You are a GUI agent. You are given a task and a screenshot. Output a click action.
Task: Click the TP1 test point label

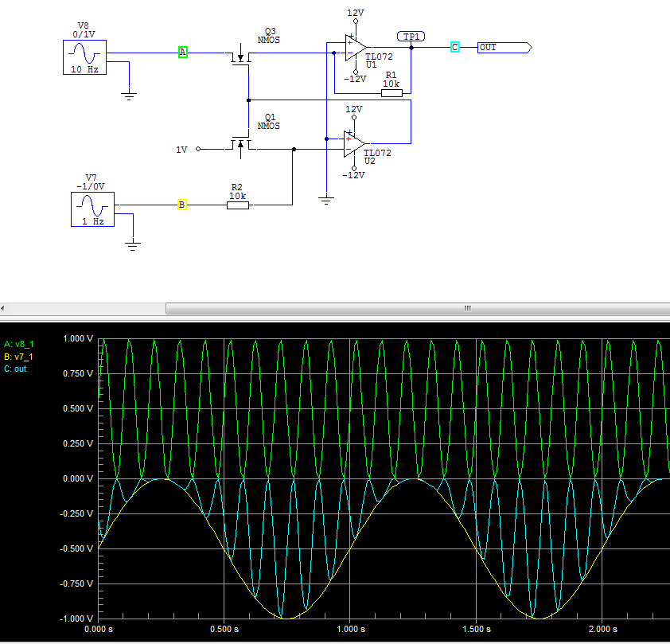(411, 37)
